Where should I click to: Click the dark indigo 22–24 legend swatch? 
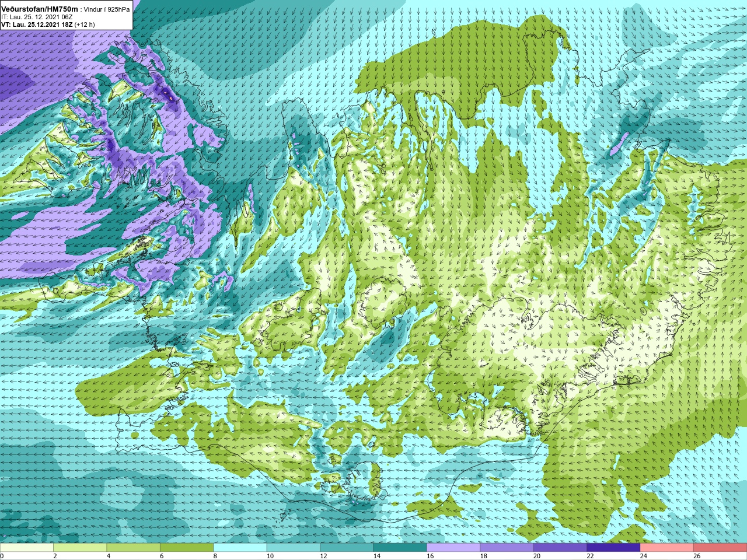614,548
